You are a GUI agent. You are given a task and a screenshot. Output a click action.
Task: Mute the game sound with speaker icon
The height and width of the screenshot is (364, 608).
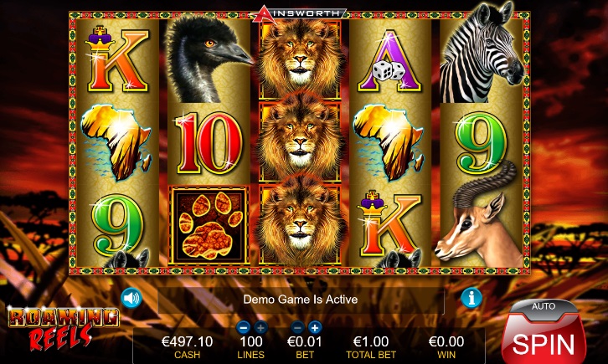[x=131, y=298]
